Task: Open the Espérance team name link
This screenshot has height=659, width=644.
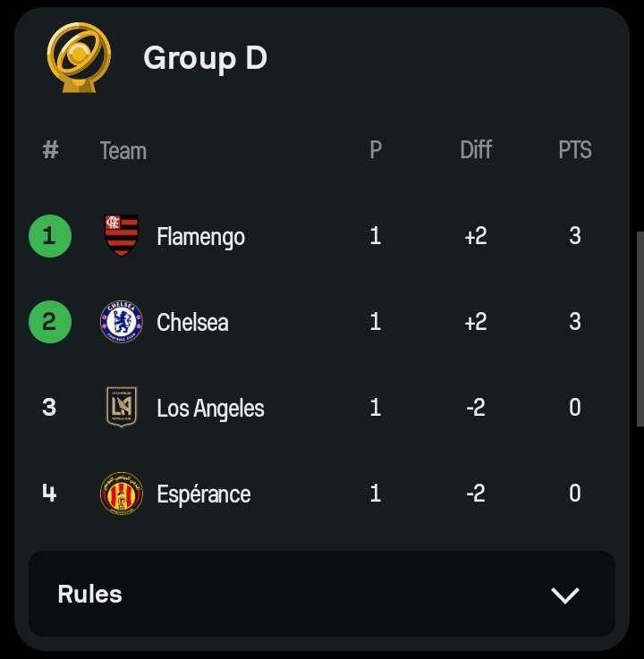Action: (x=204, y=494)
